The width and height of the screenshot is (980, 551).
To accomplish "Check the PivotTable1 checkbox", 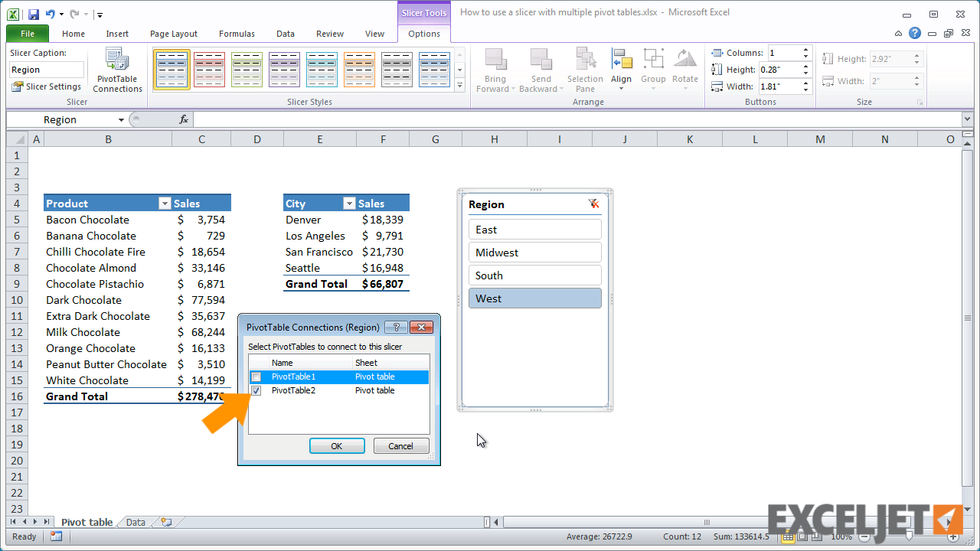I will [x=256, y=377].
